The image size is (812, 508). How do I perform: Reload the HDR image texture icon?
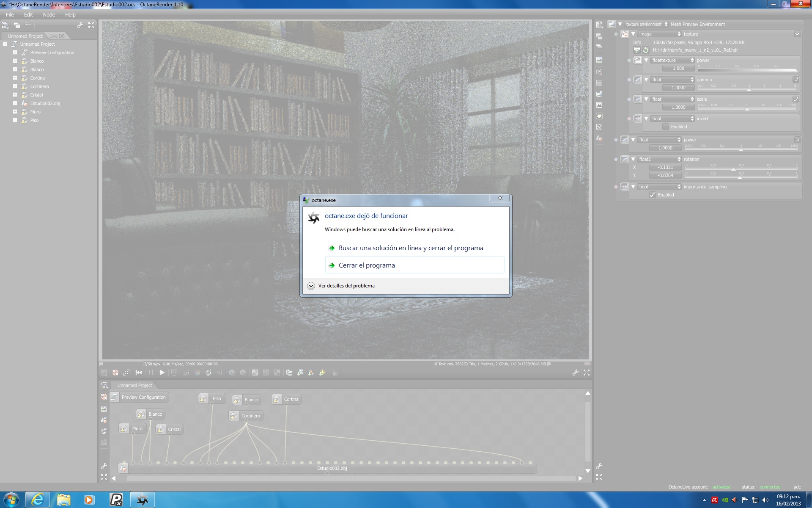pos(646,50)
